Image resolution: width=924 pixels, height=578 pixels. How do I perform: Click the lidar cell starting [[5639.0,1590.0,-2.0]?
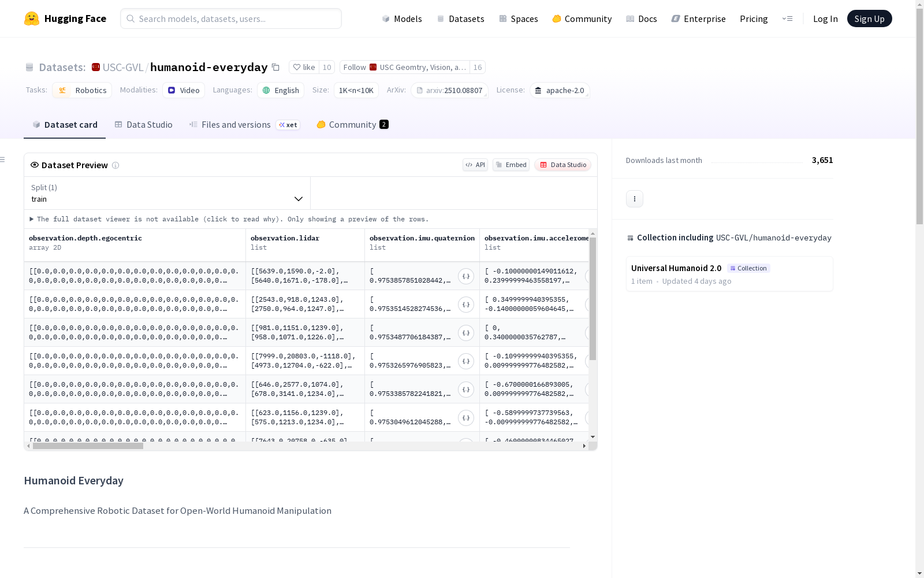click(305, 276)
